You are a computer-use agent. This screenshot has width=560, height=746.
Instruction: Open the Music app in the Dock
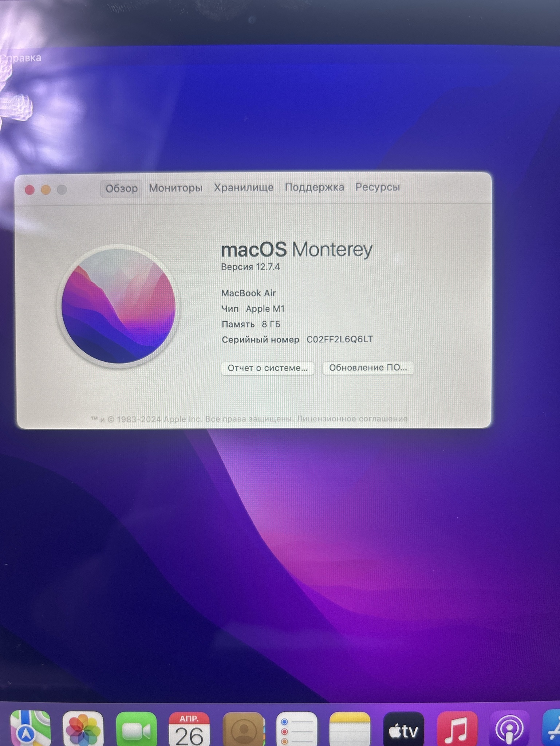click(457, 729)
